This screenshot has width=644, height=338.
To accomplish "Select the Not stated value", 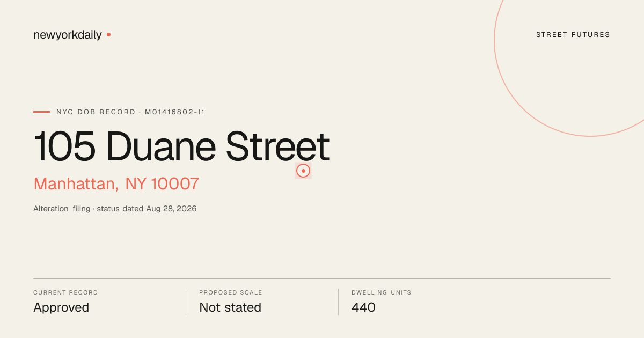I will click(x=230, y=307).
